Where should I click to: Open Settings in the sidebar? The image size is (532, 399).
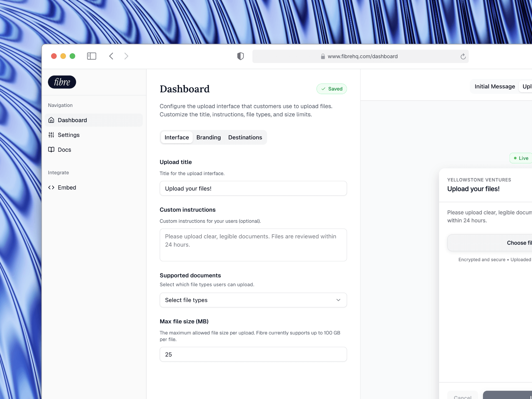68,135
